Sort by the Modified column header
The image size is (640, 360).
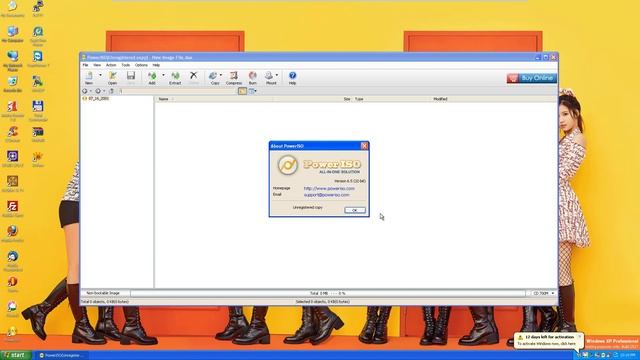coord(440,99)
